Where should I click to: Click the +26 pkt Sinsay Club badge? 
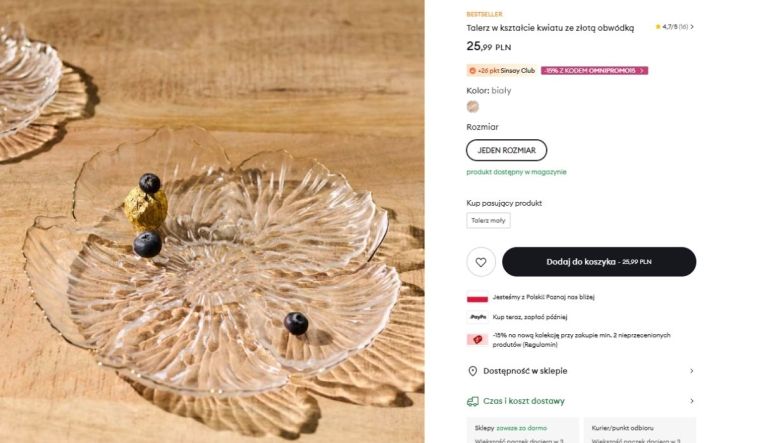tap(501, 71)
